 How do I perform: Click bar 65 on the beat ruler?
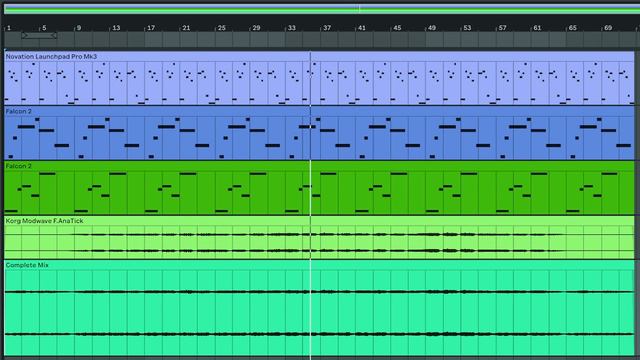(x=573, y=28)
